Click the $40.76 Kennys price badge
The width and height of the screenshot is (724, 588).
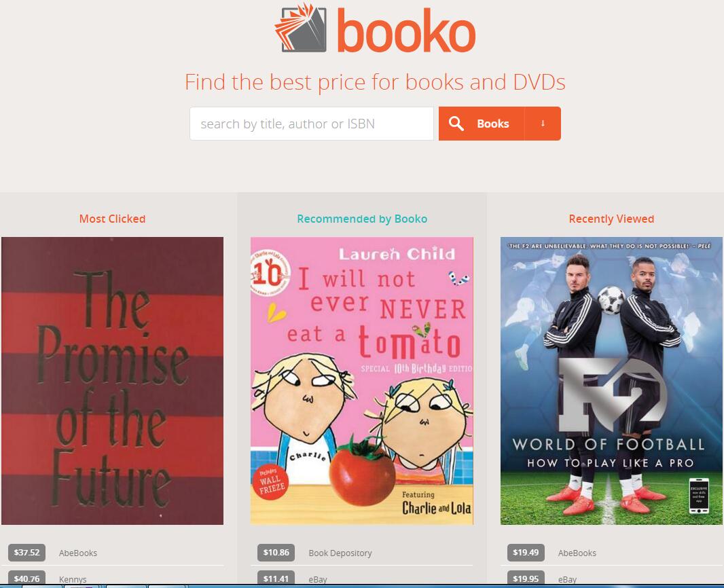point(26,578)
